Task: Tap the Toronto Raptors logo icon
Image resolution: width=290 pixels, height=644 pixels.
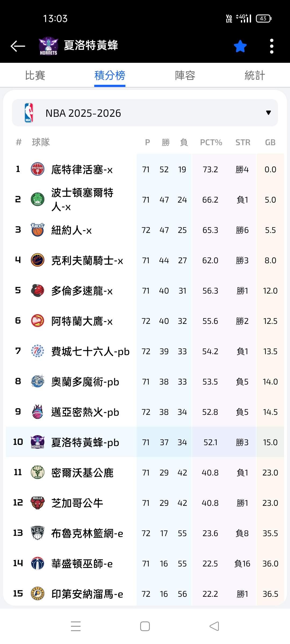Action: pyautogui.click(x=38, y=290)
